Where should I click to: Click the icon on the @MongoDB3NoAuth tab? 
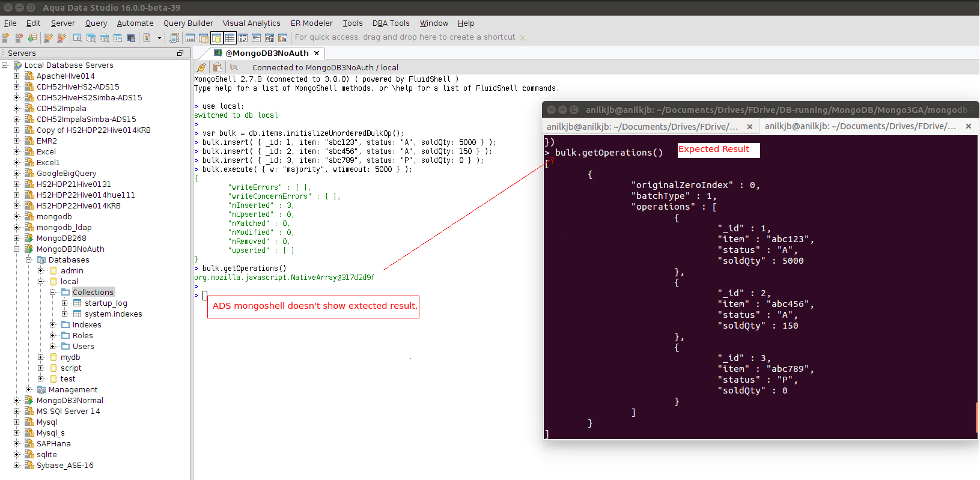pos(219,53)
